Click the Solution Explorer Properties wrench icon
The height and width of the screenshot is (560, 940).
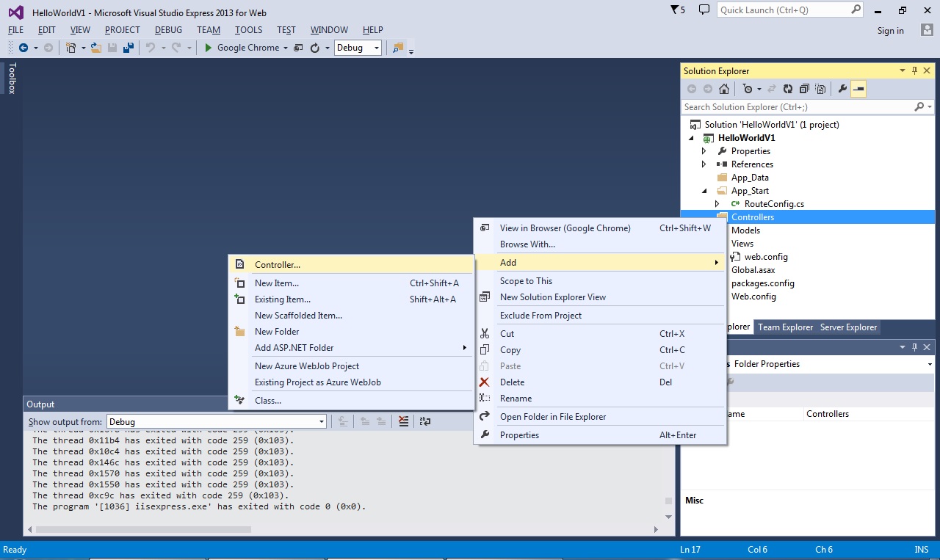pyautogui.click(x=842, y=89)
